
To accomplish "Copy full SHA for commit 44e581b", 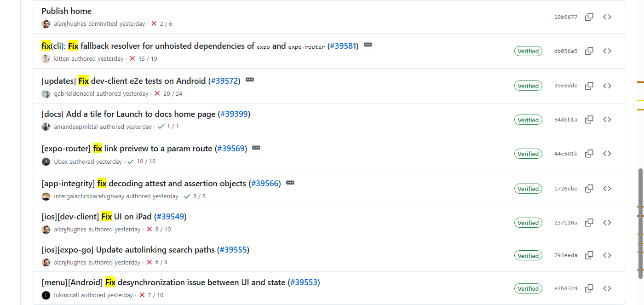I will 589,154.
